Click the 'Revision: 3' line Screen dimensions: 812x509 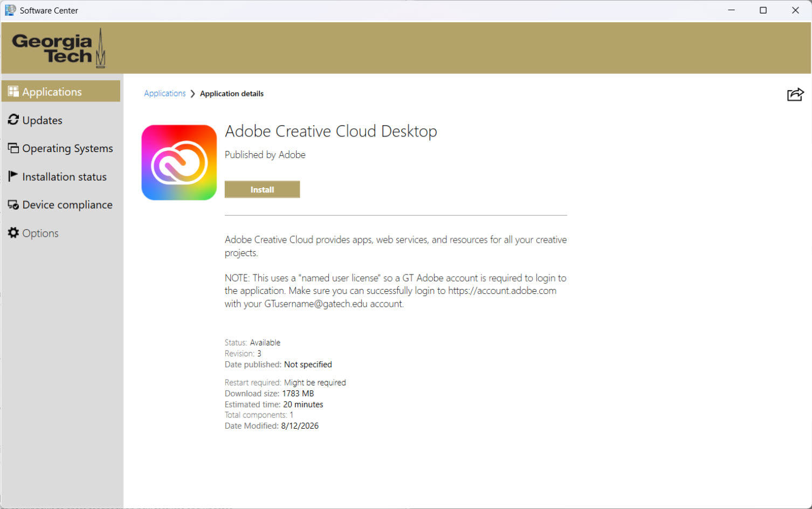243,353
